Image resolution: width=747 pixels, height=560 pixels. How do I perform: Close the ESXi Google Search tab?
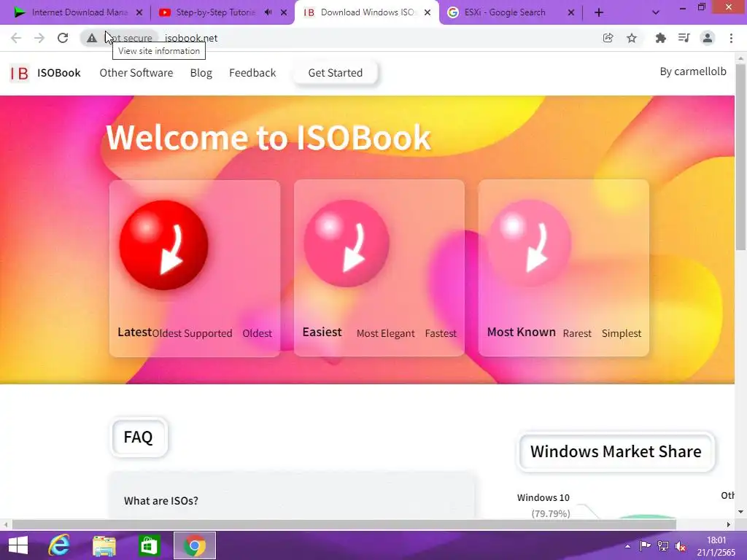[x=570, y=13]
